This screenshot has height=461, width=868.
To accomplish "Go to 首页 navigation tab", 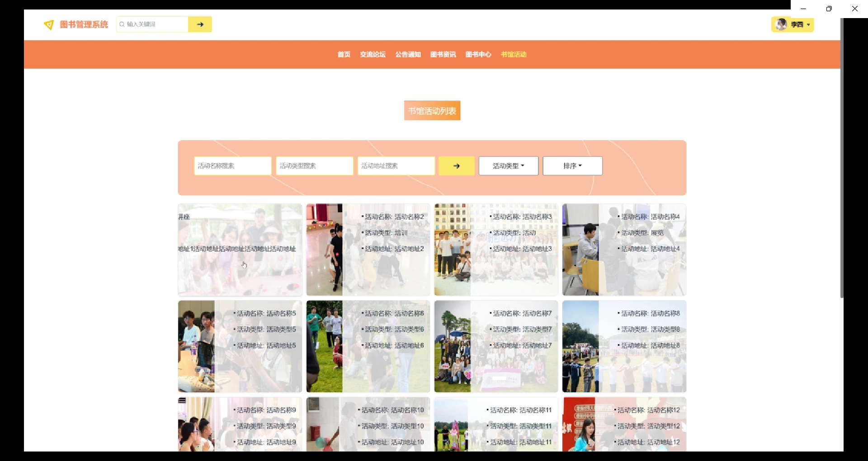I will (344, 54).
